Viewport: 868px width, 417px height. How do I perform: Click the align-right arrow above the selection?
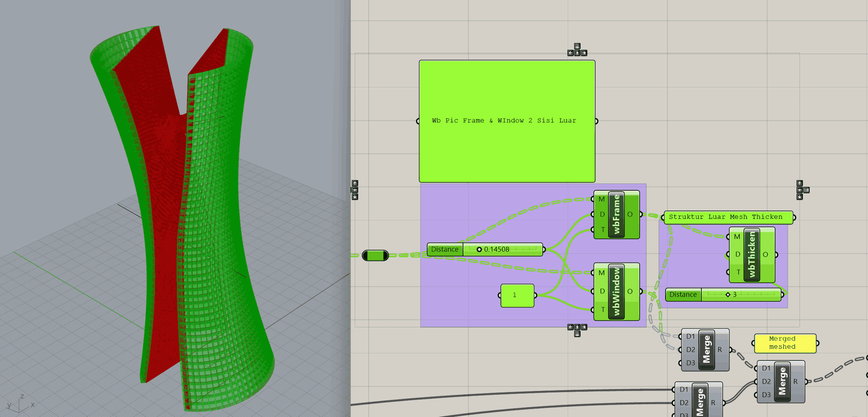(x=584, y=53)
